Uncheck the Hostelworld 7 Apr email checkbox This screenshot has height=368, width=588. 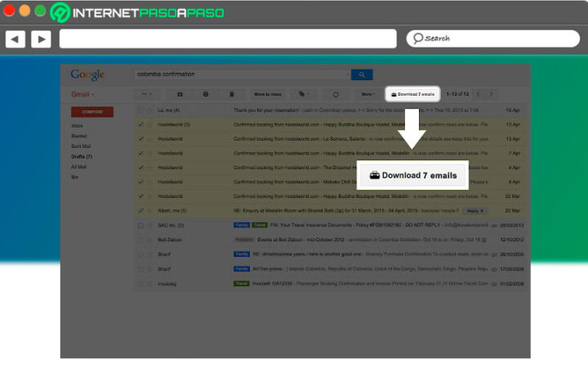coord(140,153)
